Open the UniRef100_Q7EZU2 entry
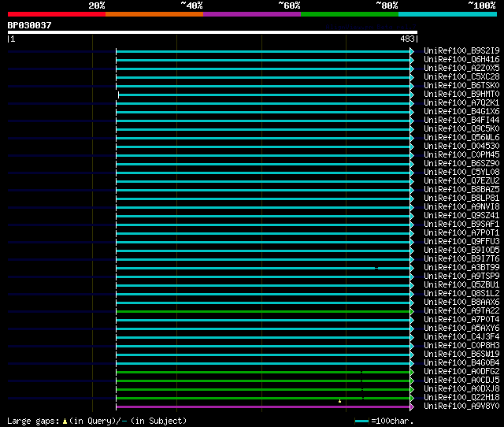This screenshot has width=504, height=427. 461,181
